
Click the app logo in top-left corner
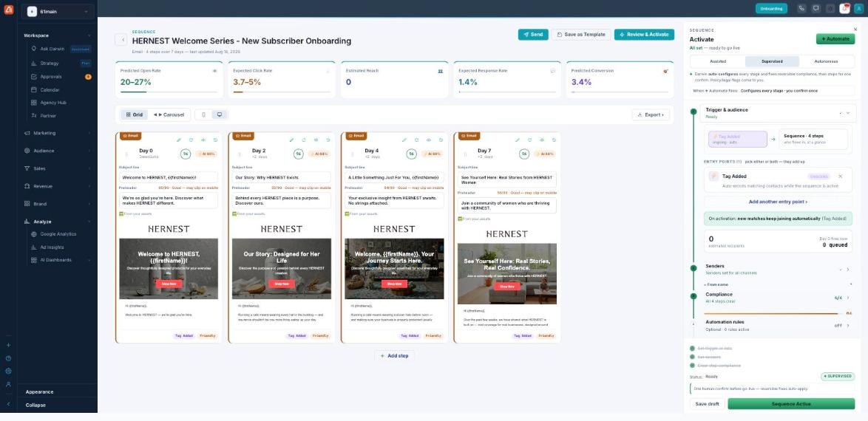7,10
